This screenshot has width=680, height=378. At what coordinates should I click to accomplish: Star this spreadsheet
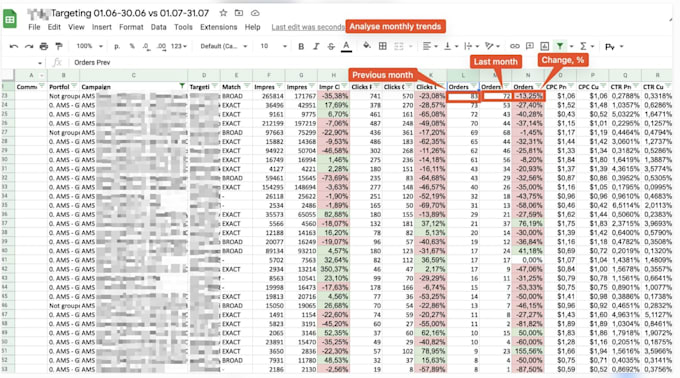[x=223, y=13]
